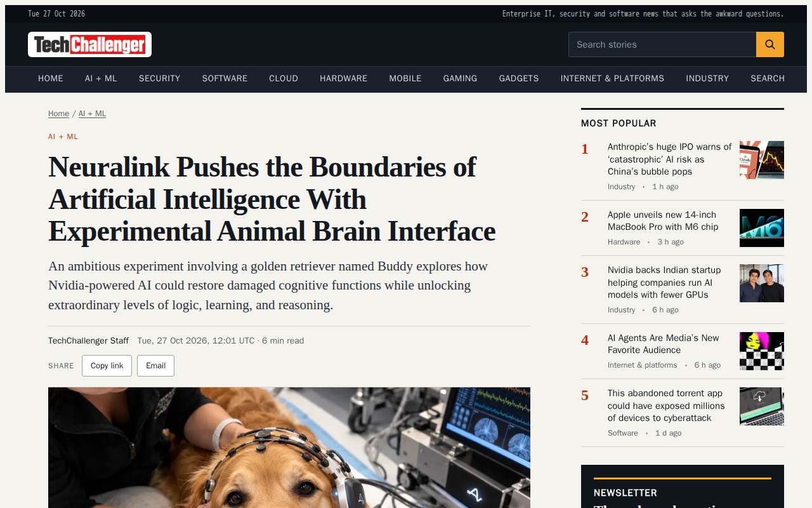Read the AI Agents media audience story
The image size is (812, 508).
pyautogui.click(x=664, y=344)
